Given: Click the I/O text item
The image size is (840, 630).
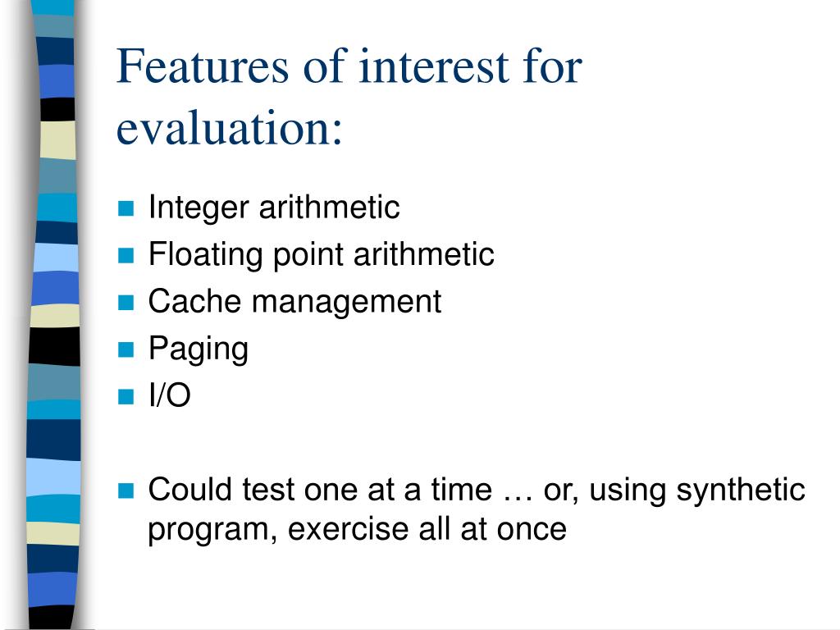Looking at the screenshot, I should (x=169, y=396).
